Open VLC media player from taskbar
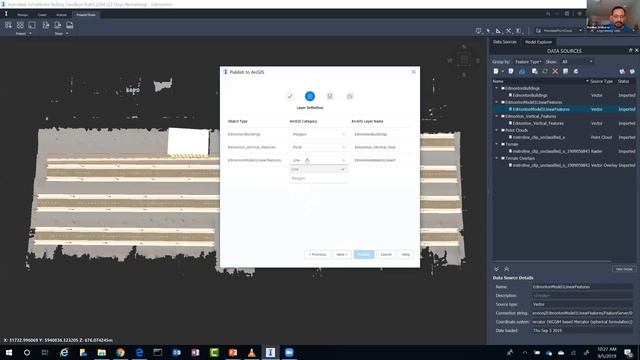 coord(251,352)
